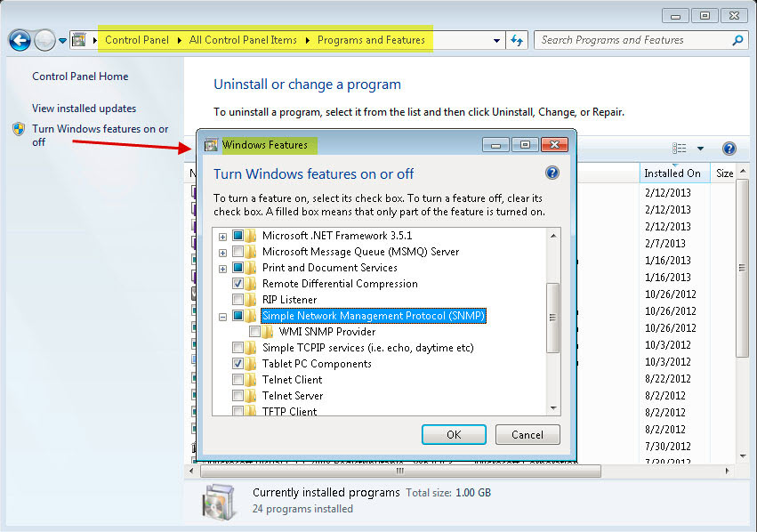Click the Windows Features dialog title icon
Image resolution: width=757 pixels, height=532 pixels.
(x=211, y=145)
